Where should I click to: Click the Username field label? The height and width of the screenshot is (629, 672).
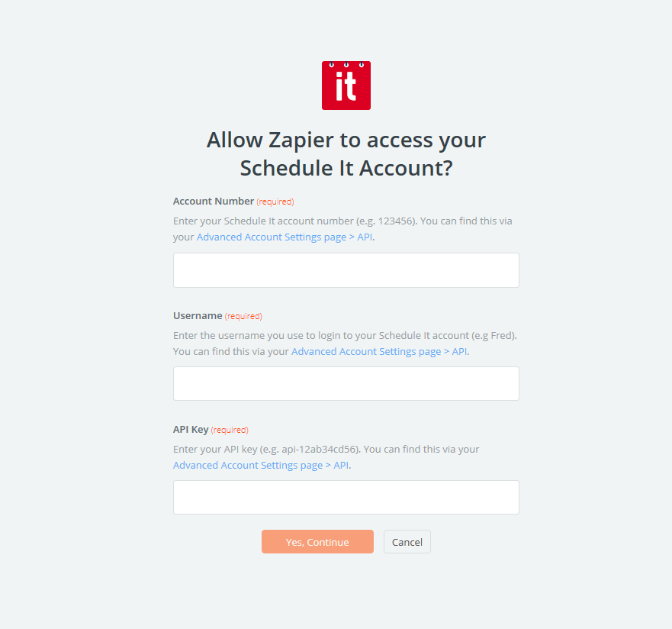click(198, 315)
